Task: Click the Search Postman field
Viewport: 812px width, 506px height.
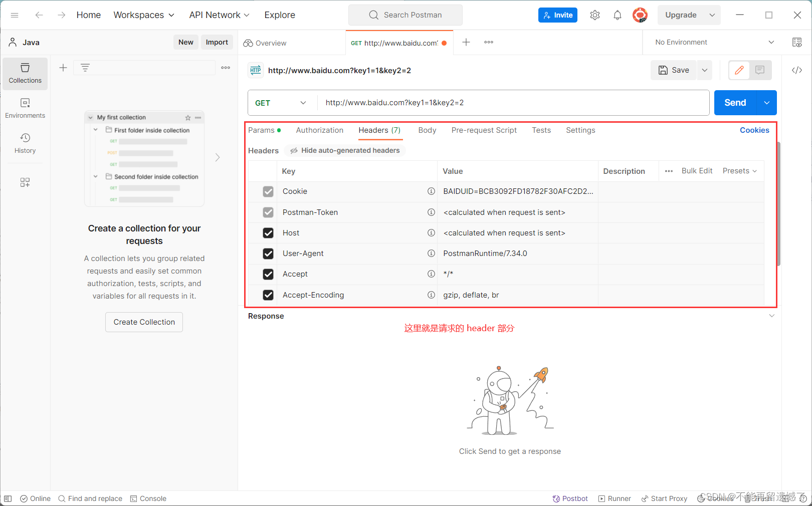Action: [x=405, y=15]
